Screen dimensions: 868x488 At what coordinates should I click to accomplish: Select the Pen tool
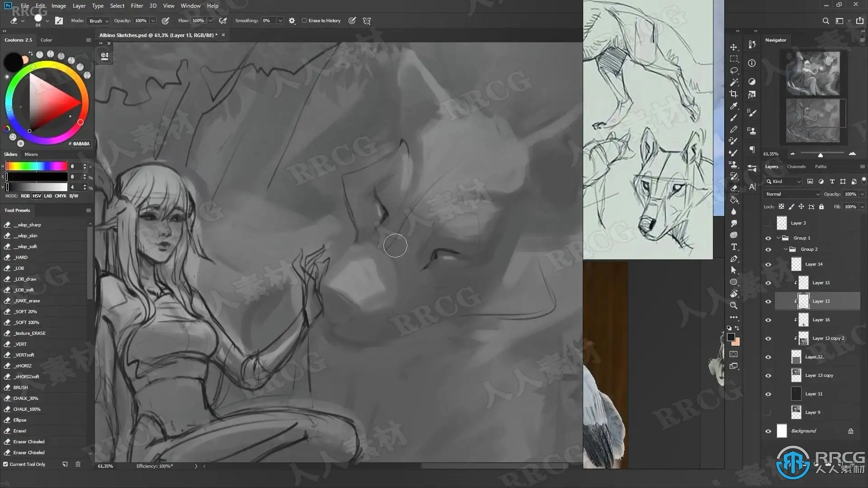pyautogui.click(x=734, y=258)
